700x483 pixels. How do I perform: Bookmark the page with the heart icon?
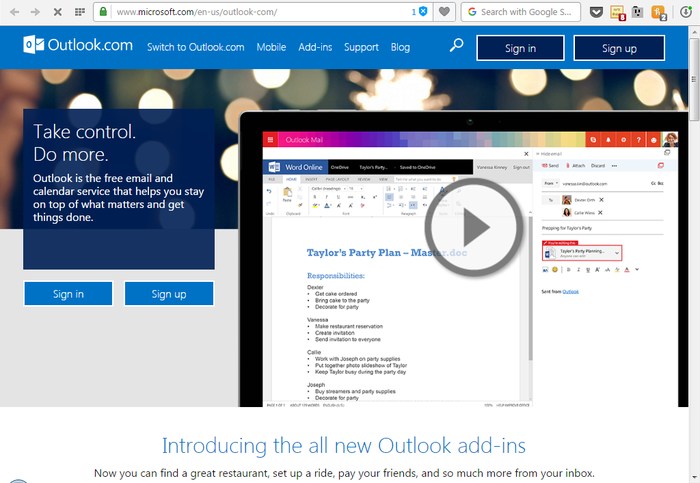[x=444, y=12]
